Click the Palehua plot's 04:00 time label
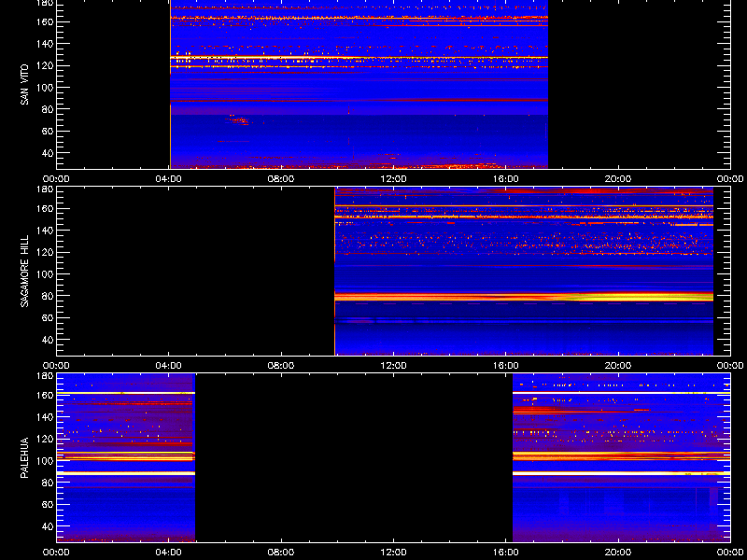 click(169, 553)
